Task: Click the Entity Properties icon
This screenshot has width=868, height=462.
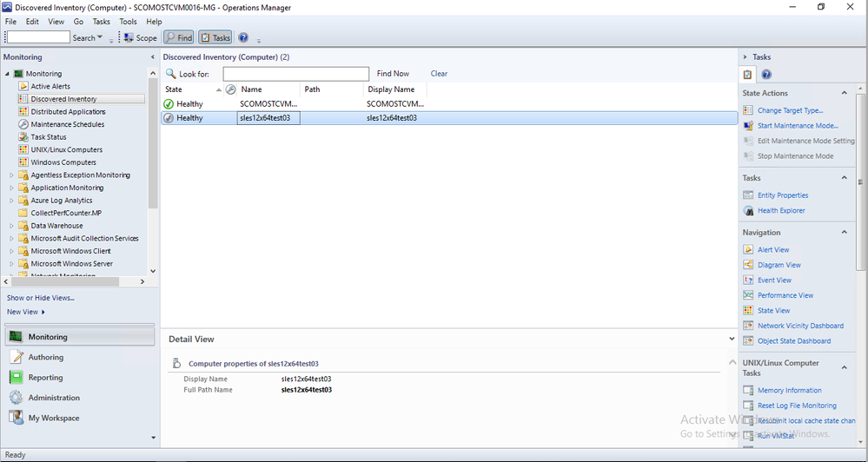Action: (748, 195)
